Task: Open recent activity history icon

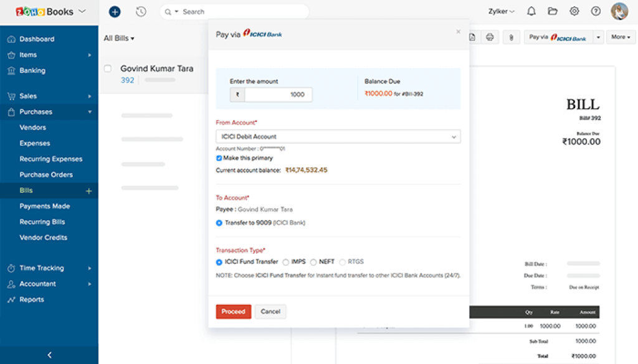Action: point(141,12)
